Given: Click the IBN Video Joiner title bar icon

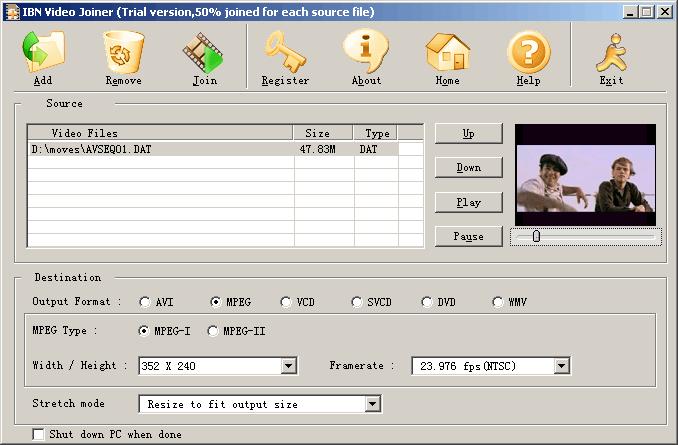Looking at the screenshot, I should (12, 12).
